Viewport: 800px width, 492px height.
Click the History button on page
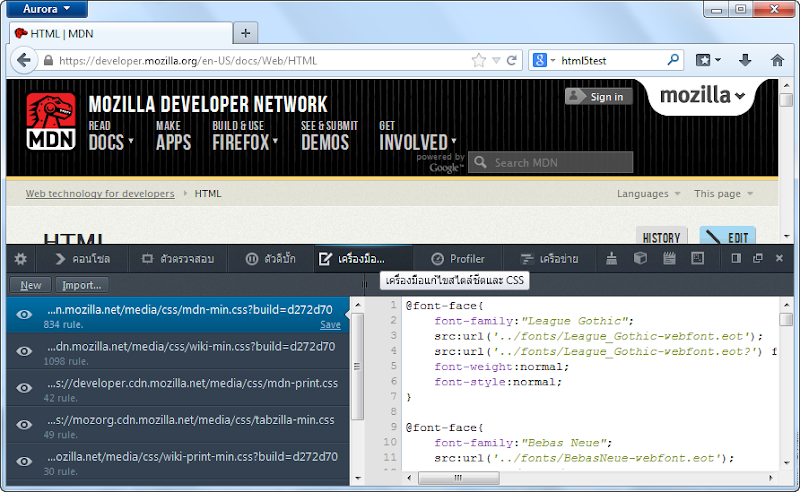(x=662, y=237)
